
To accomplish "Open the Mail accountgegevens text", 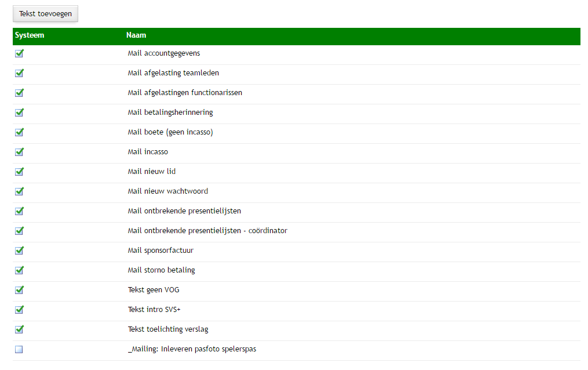I will (164, 53).
